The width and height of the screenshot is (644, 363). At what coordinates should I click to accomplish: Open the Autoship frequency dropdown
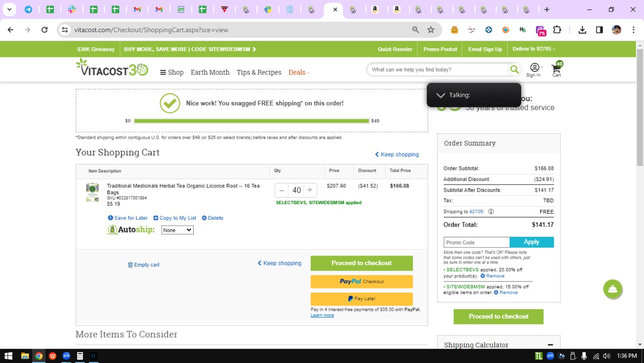[177, 230]
